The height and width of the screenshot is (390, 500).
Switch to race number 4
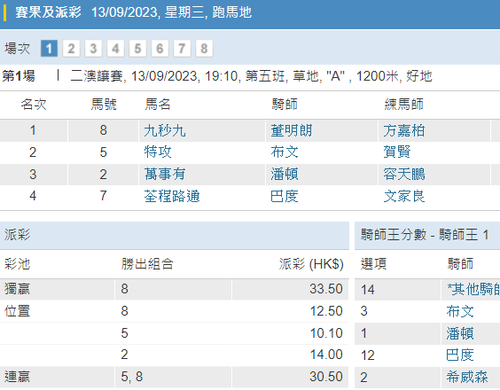(115, 48)
